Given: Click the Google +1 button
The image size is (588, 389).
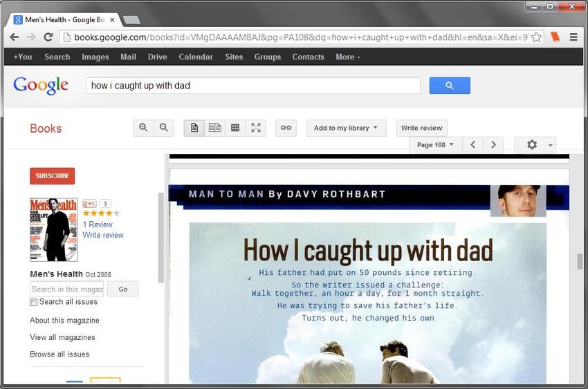Looking at the screenshot, I should click(x=89, y=203).
